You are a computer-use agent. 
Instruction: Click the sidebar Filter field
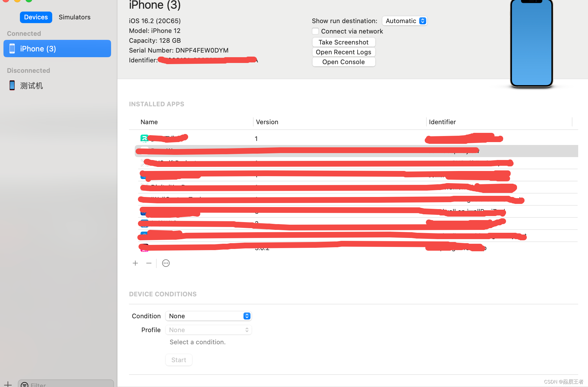click(66, 384)
